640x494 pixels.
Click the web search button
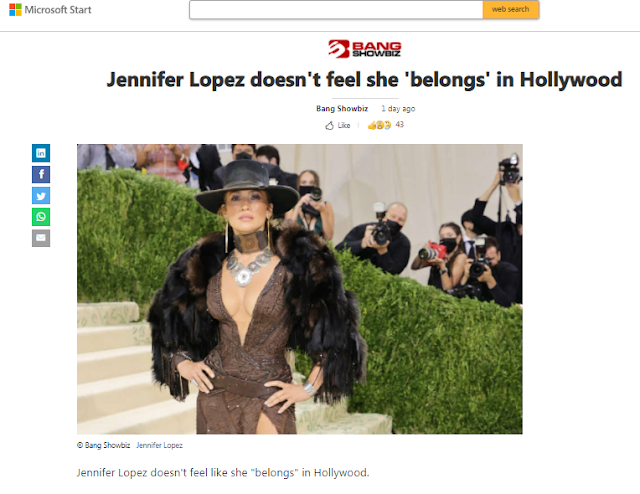(x=511, y=9)
